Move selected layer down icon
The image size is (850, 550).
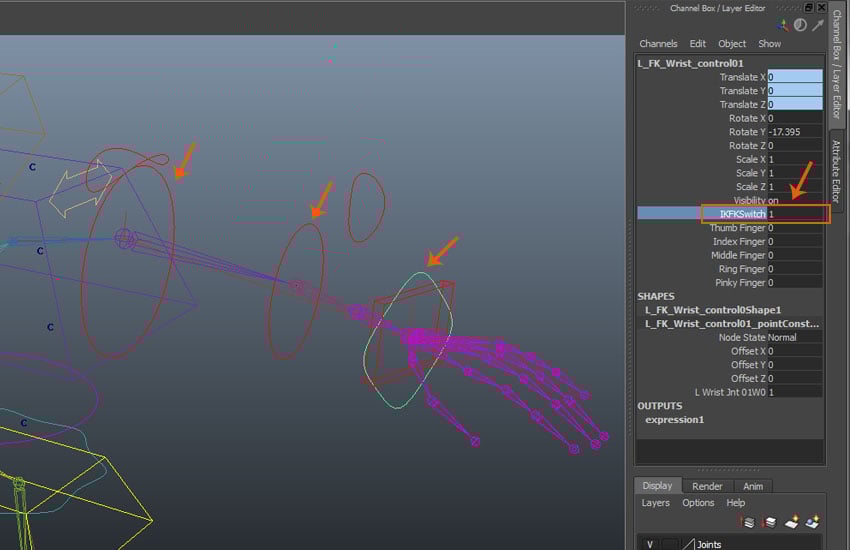[768, 522]
